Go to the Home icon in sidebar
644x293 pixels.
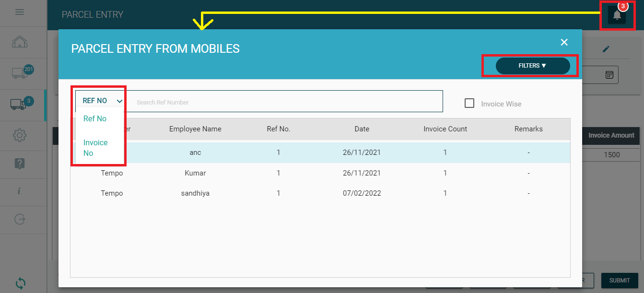point(20,42)
